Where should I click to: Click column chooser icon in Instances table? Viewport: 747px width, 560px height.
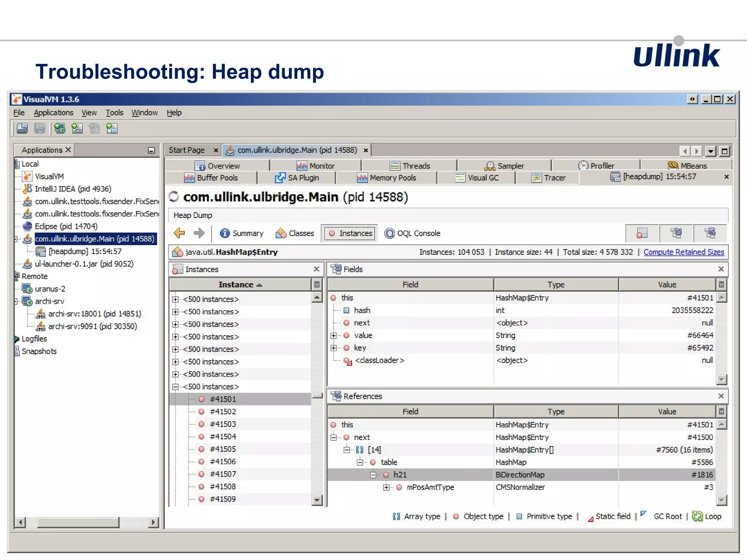317,284
